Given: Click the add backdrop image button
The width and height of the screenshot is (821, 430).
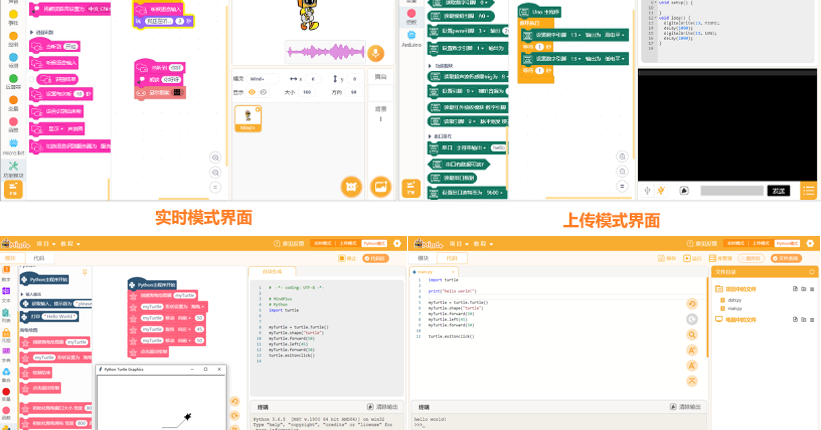Looking at the screenshot, I should click(380, 187).
